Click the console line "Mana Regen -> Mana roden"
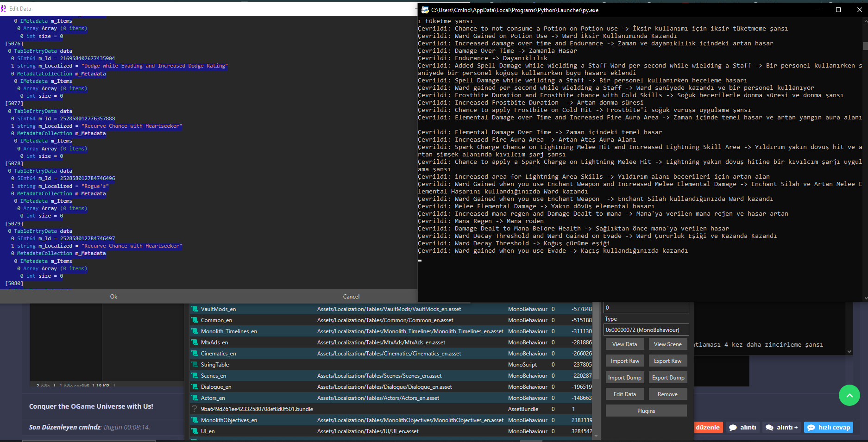Screen dimensions: 868x442 480,221
